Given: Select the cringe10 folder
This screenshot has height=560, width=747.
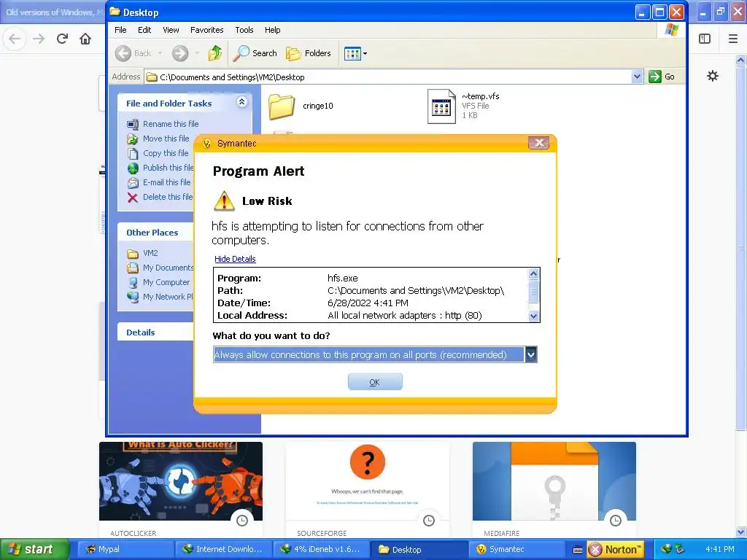Looking at the screenshot, I should pyautogui.click(x=301, y=106).
